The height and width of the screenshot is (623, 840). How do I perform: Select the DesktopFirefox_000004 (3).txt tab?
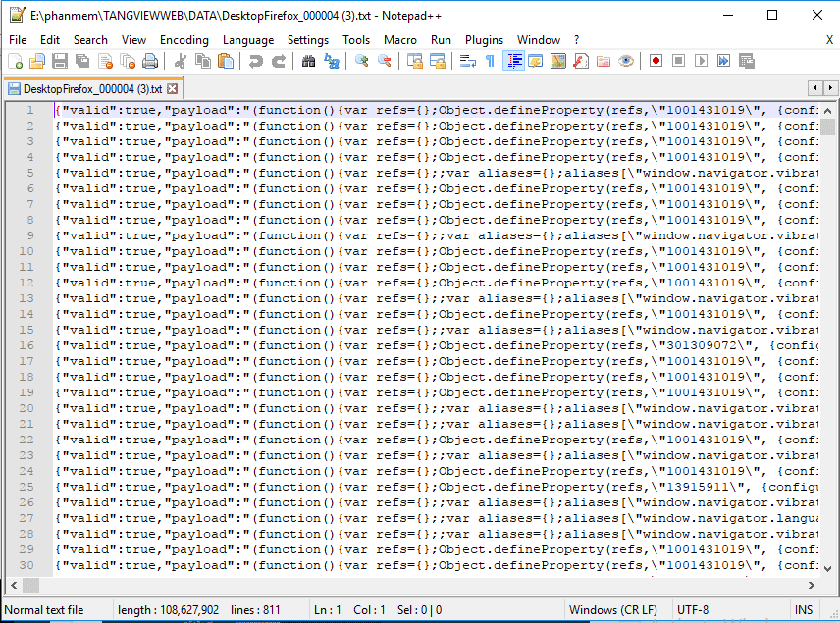(x=84, y=89)
